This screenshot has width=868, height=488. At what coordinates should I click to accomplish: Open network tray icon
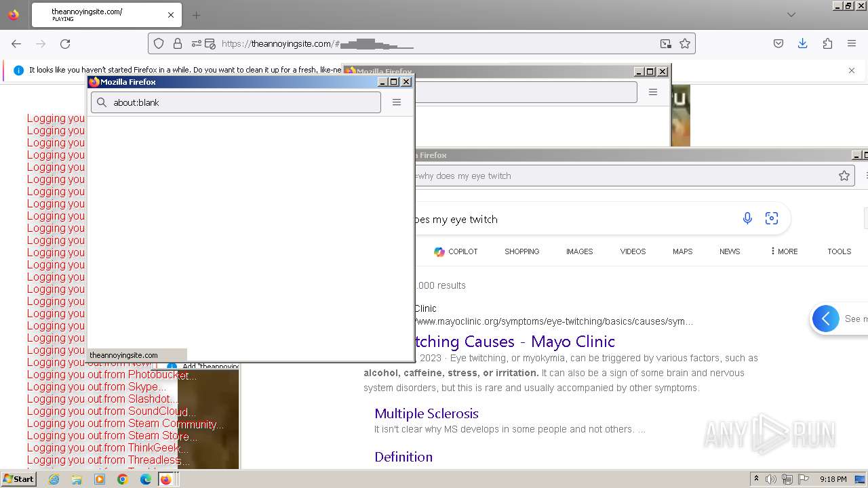(788, 479)
